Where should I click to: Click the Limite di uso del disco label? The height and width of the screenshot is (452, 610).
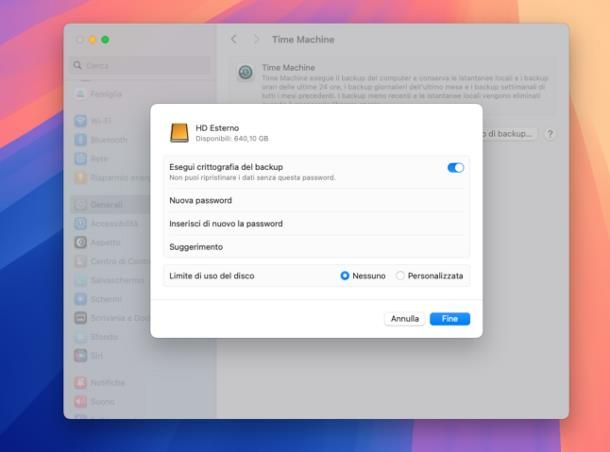click(x=212, y=276)
